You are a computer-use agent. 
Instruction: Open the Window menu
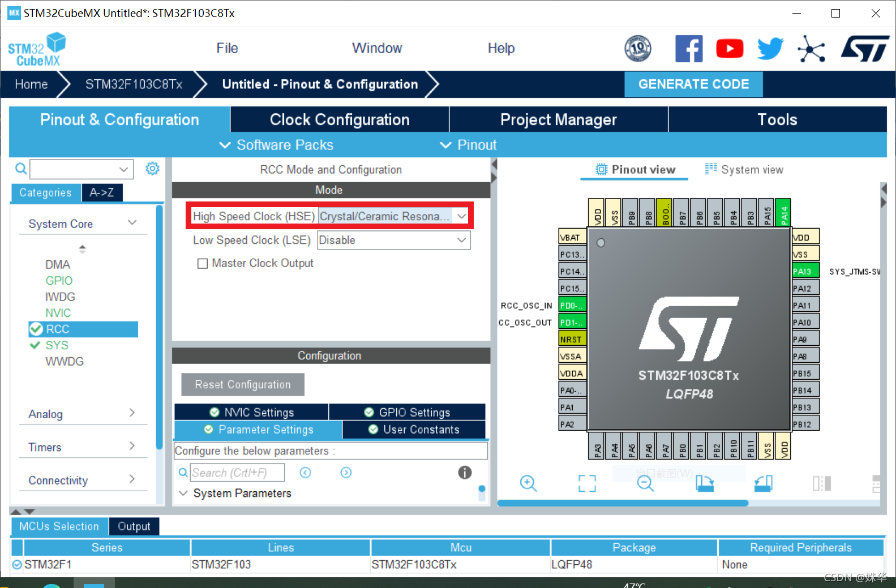377,48
